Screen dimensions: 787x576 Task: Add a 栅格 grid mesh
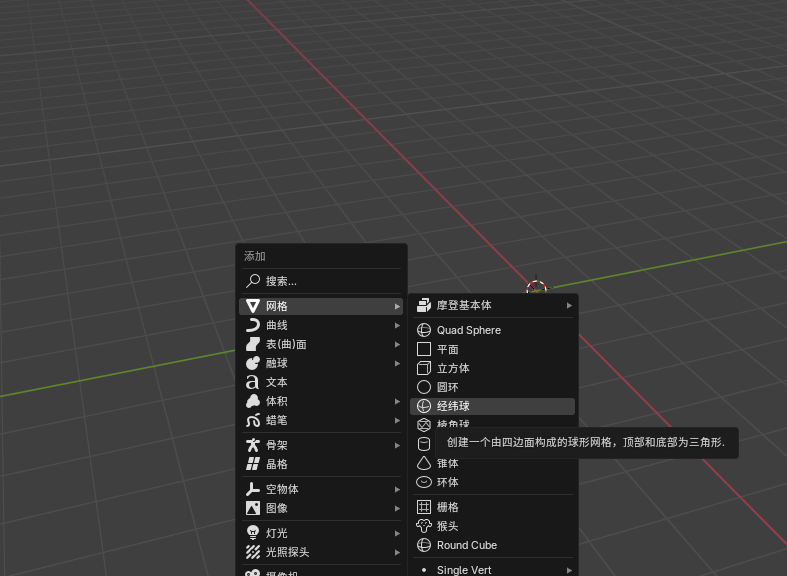pyautogui.click(x=492, y=507)
